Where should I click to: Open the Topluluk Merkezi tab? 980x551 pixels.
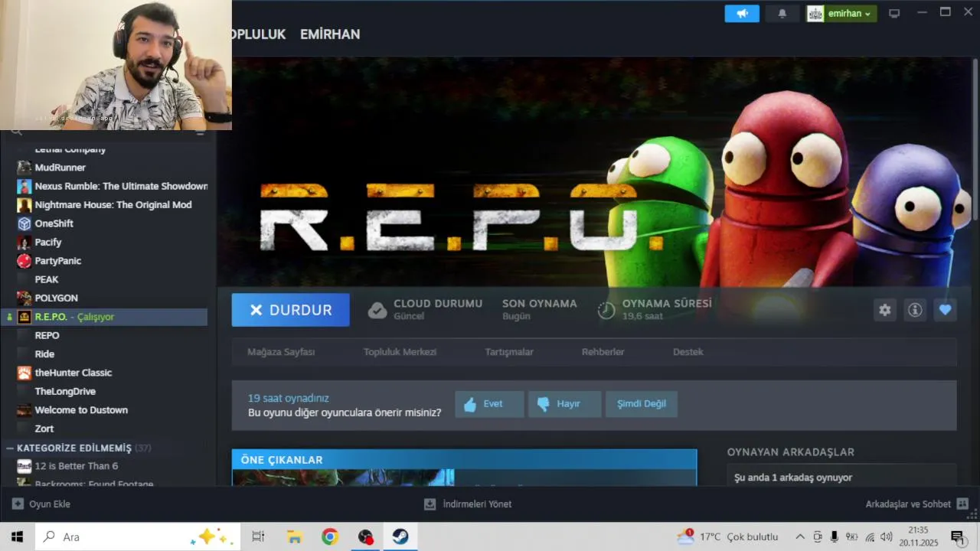[400, 352]
